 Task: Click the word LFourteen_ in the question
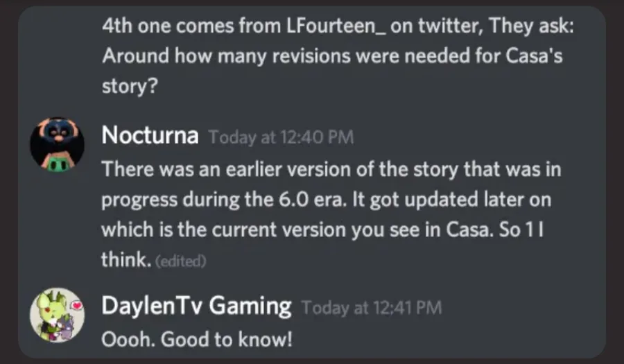tap(336, 26)
